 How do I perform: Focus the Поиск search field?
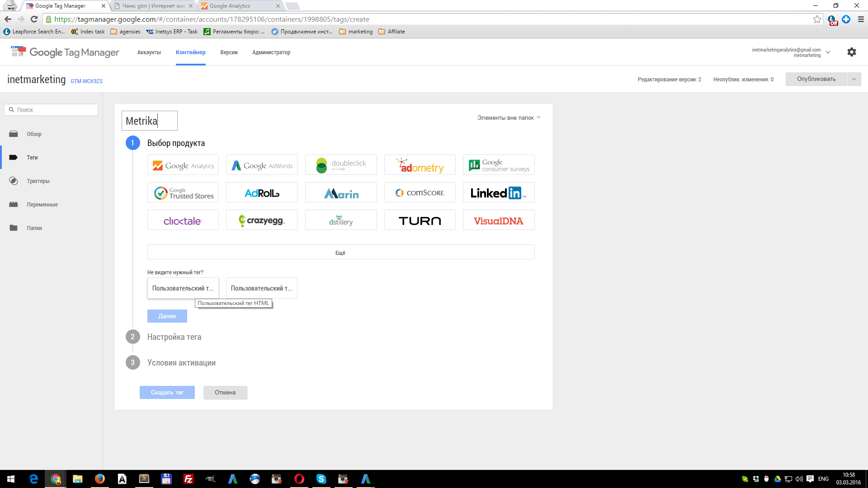51,110
